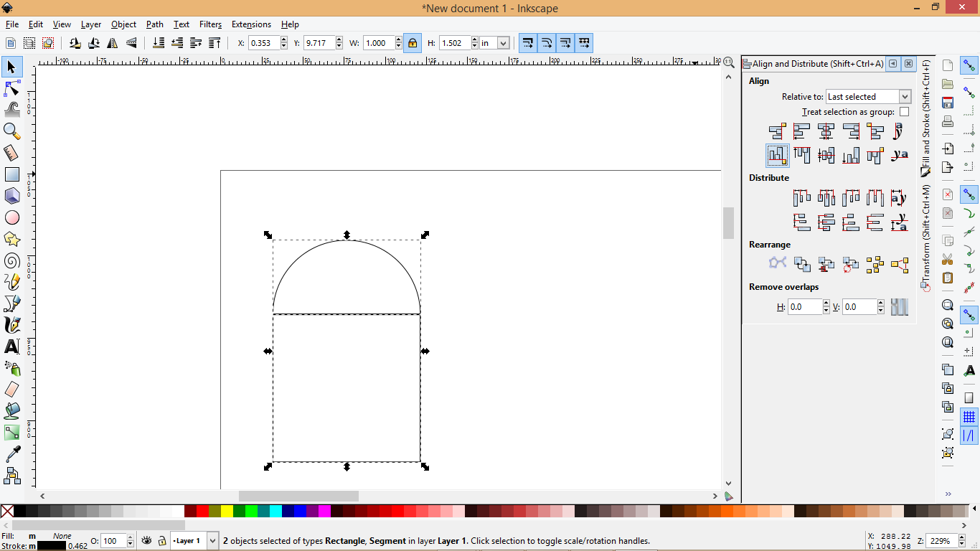Choose the Spiral tool
Image resolution: width=980 pixels, height=551 pixels.
(x=11, y=260)
